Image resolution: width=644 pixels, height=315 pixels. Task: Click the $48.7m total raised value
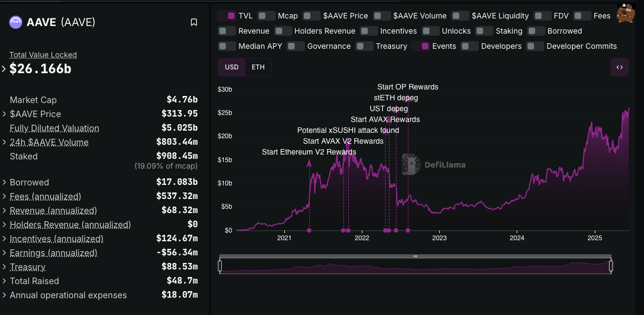[182, 281]
